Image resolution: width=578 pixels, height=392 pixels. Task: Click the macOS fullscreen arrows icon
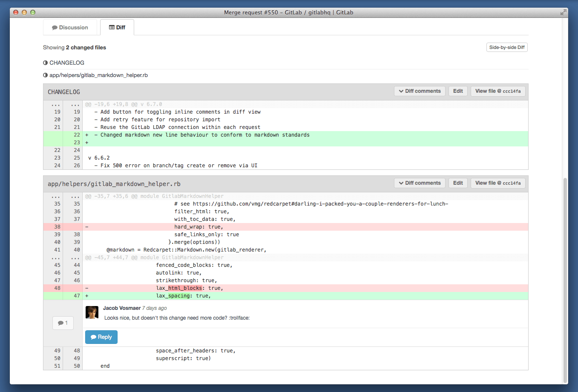click(x=564, y=12)
